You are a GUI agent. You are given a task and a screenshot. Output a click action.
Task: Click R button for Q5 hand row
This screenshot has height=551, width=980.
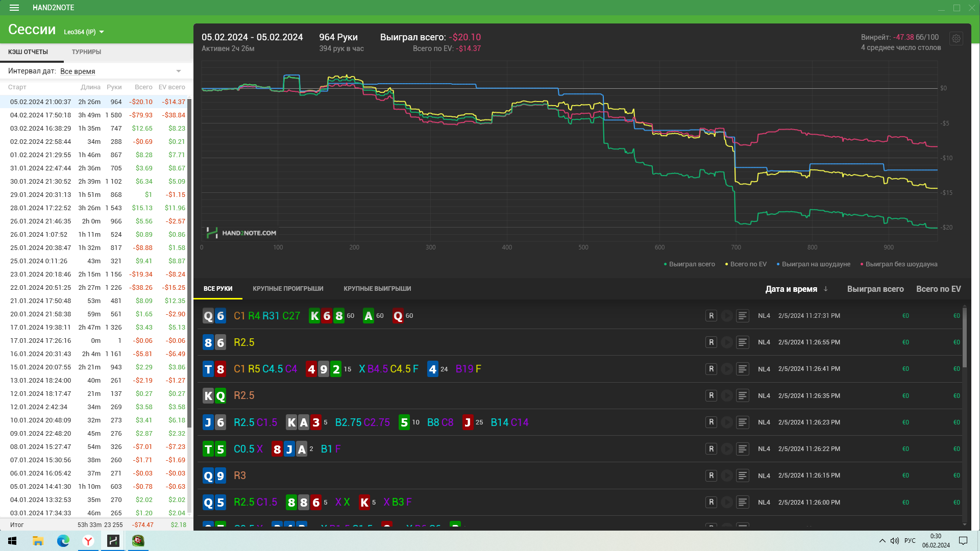point(711,502)
